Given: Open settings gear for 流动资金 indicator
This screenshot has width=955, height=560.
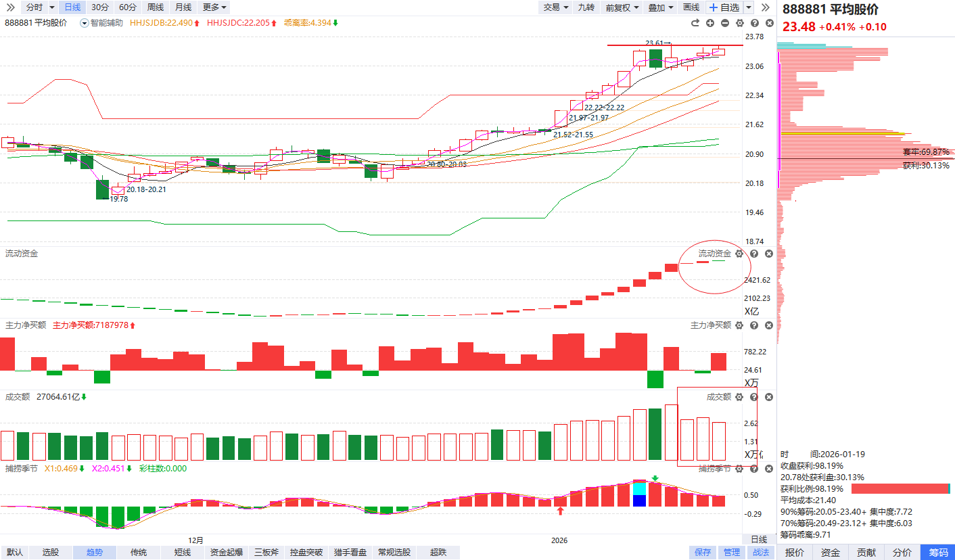Looking at the screenshot, I should point(739,254).
